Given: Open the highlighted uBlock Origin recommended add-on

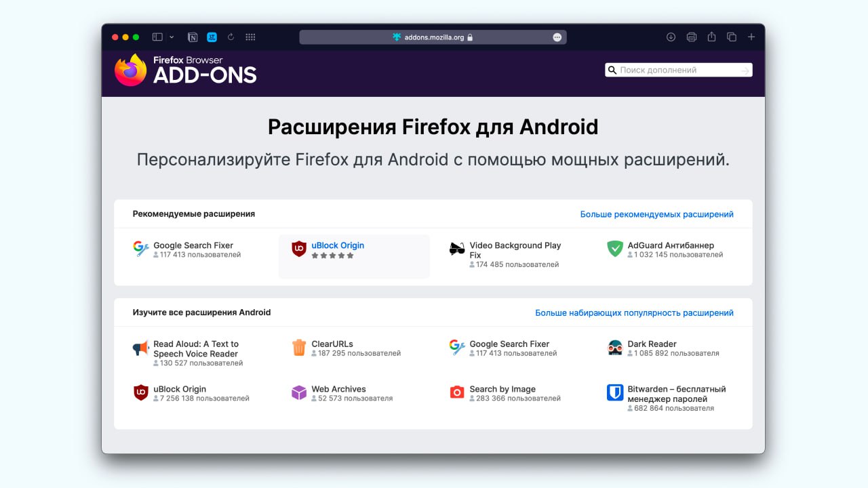Looking at the screenshot, I should pos(338,245).
